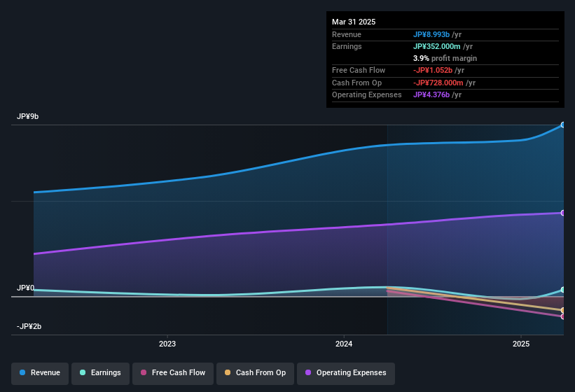This screenshot has width=575, height=392.
Task: Click the pink Free Cash Flow endpoint marker
Action: 563,316
